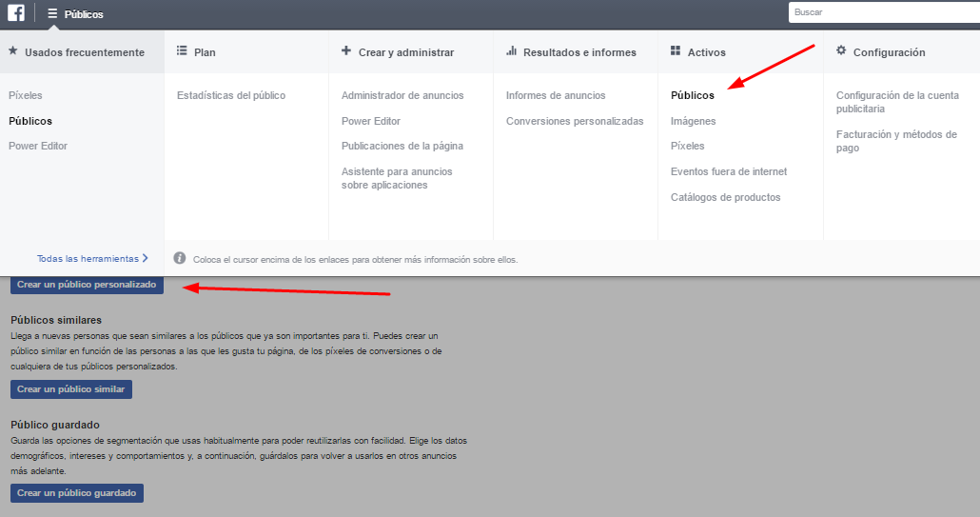Open Facturación y métodos de pago
Image resolution: width=980 pixels, height=517 pixels.
897,141
